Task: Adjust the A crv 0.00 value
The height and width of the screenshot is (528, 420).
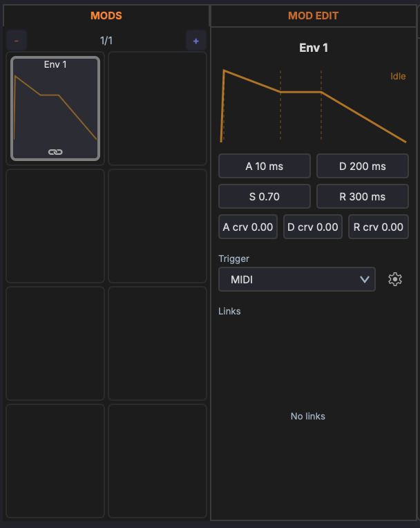Action: (248, 227)
